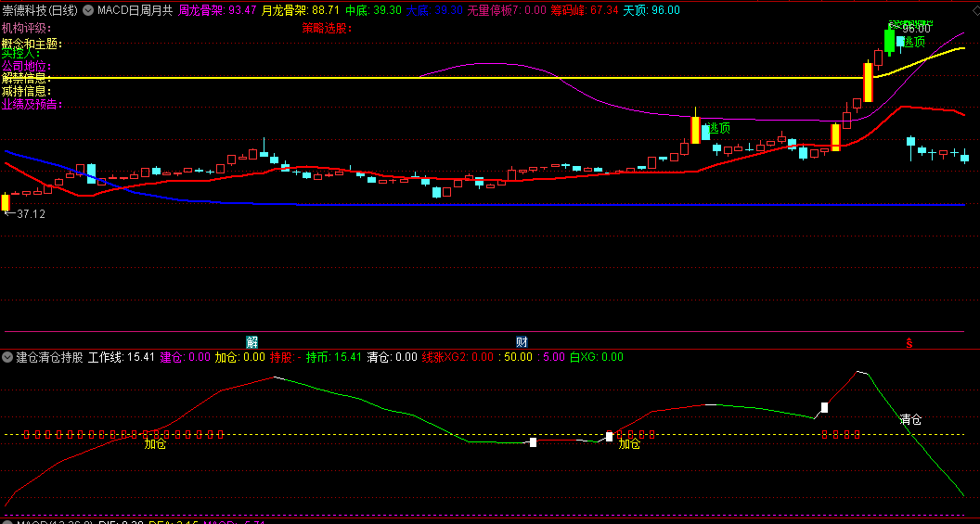Click the 清仓: 0.00 header value label
The image size is (980, 524).
tap(392, 357)
